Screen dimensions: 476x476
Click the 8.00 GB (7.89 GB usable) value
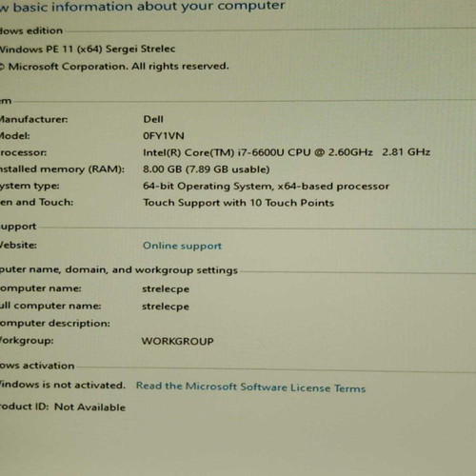point(207,169)
